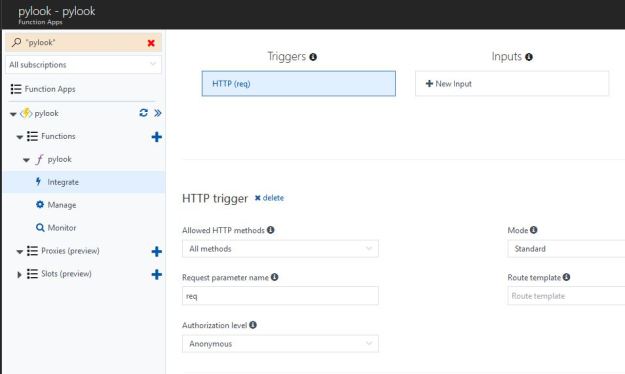Screen dimensions: 625x374
Task: Click the search magnifier icon
Action: coord(16,42)
